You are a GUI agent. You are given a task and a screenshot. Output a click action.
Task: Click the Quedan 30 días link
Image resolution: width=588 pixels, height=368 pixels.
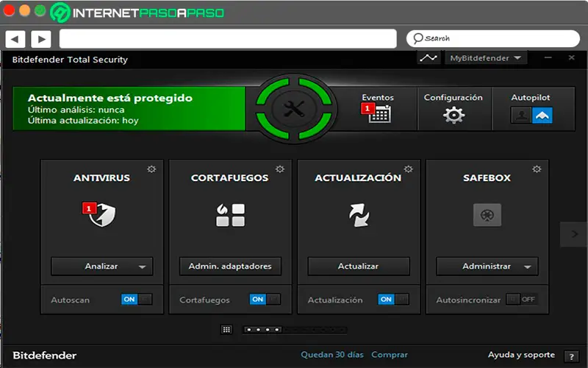tap(332, 355)
